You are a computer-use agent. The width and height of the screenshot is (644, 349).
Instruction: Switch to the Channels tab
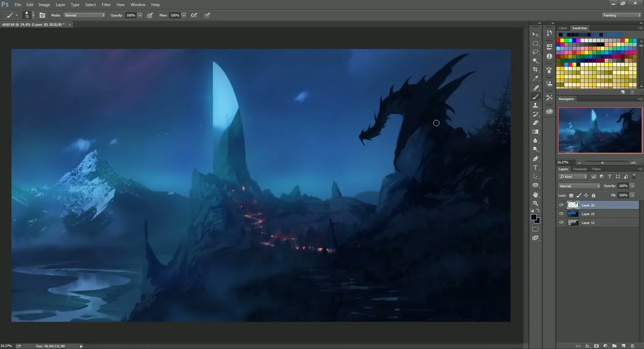(580, 169)
